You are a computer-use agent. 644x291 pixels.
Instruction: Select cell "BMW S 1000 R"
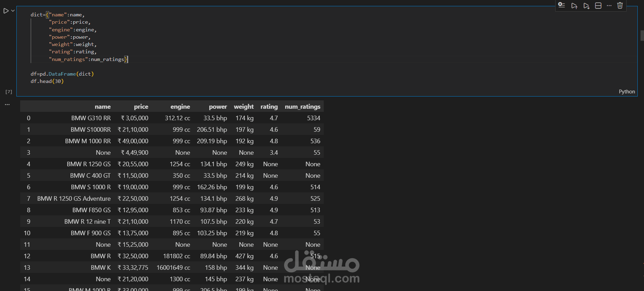pos(91,187)
